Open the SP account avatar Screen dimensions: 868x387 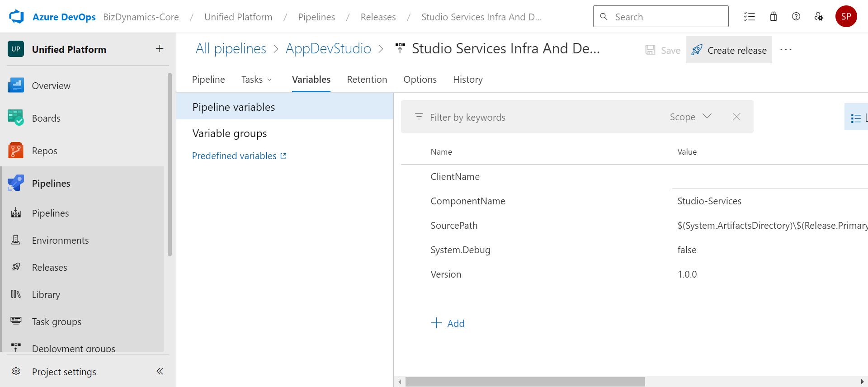tap(846, 17)
